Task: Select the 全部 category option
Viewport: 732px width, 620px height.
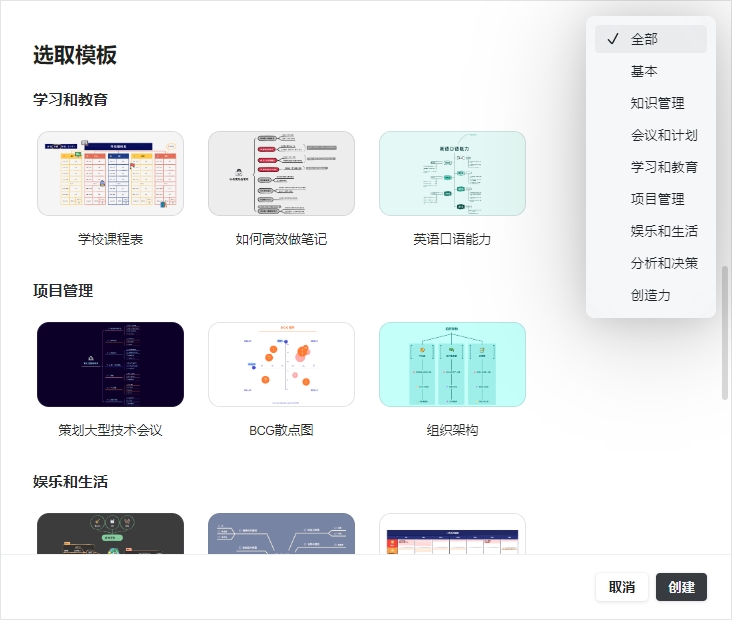Action: (650, 39)
